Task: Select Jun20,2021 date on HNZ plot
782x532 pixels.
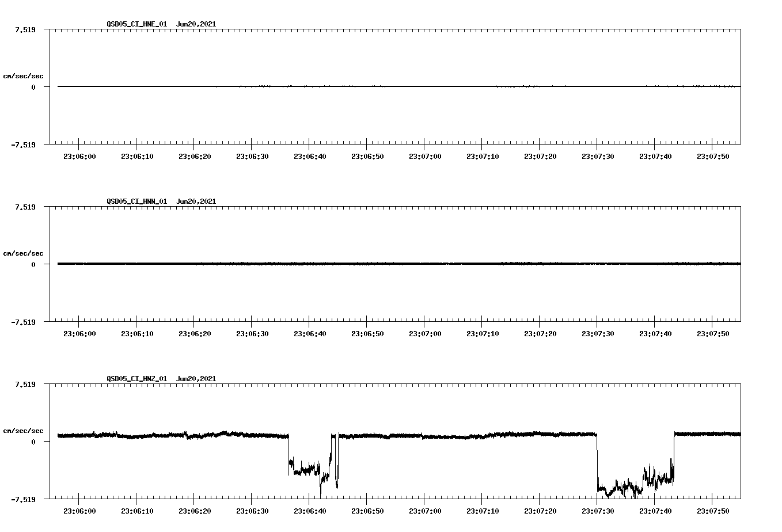Action: (x=196, y=379)
